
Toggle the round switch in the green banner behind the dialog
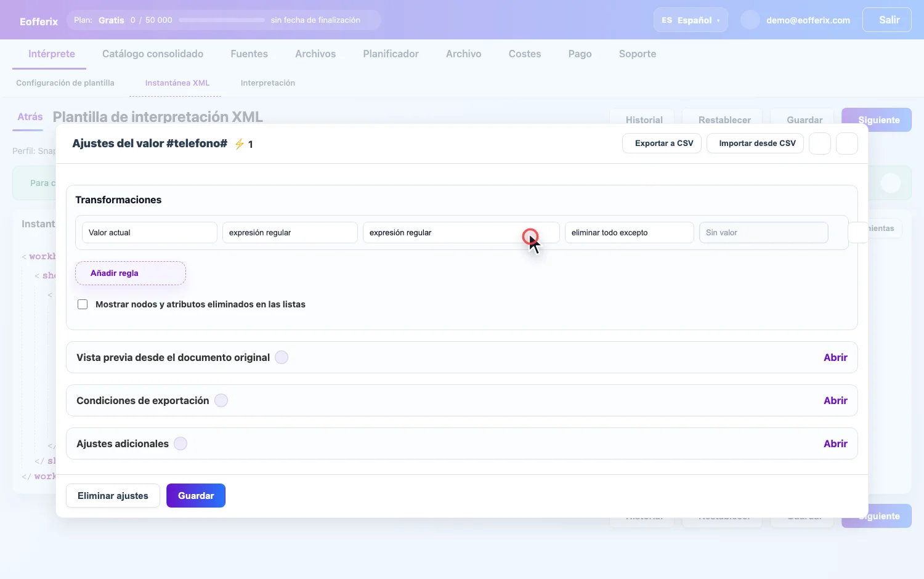[x=891, y=183]
